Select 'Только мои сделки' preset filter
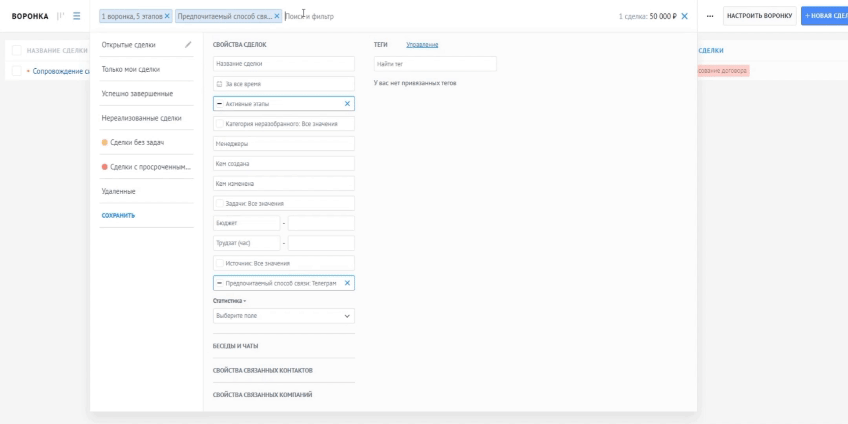 [x=131, y=69]
